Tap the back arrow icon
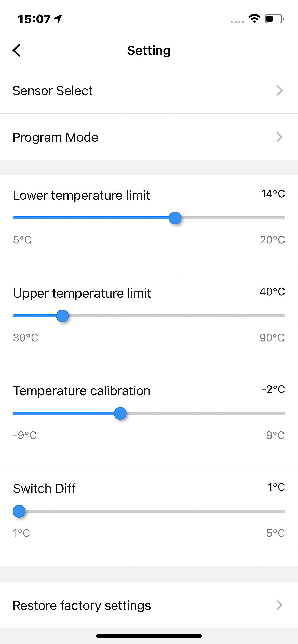 pyautogui.click(x=17, y=50)
